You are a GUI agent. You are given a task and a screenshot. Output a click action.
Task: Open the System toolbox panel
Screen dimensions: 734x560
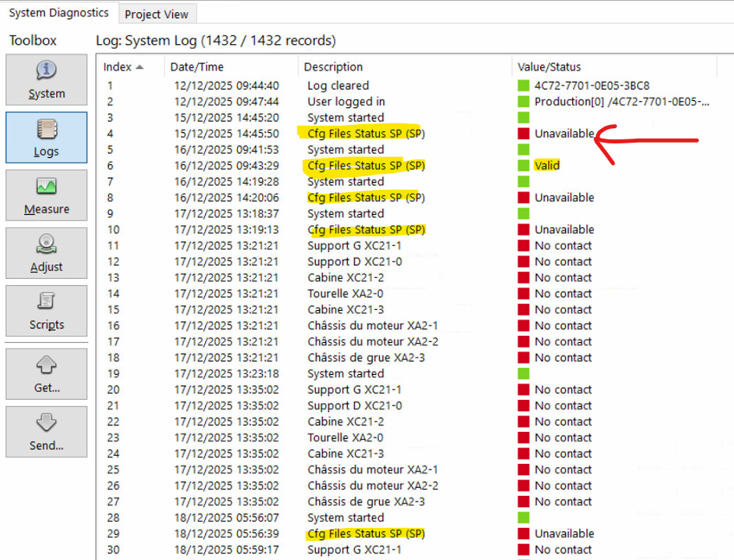(x=46, y=79)
